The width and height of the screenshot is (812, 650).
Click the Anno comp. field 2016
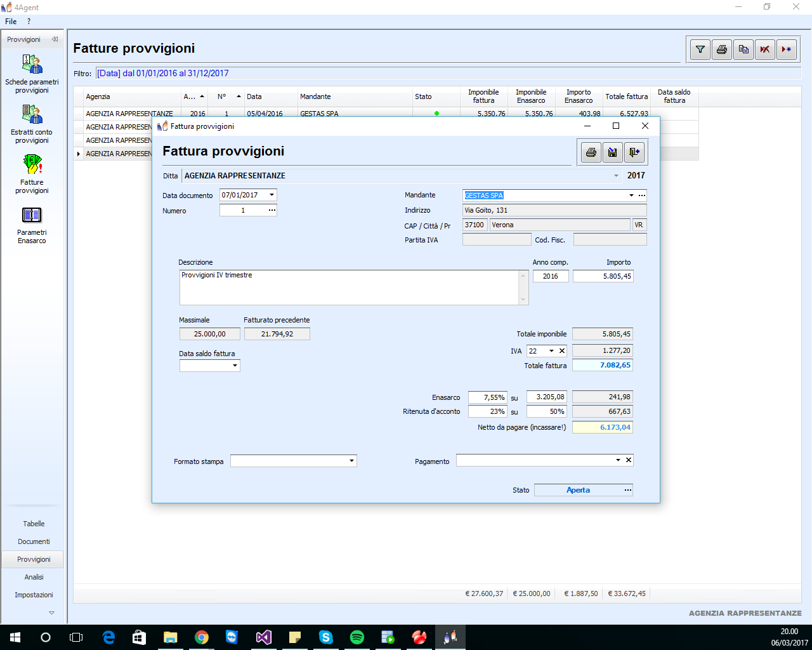[x=551, y=276]
